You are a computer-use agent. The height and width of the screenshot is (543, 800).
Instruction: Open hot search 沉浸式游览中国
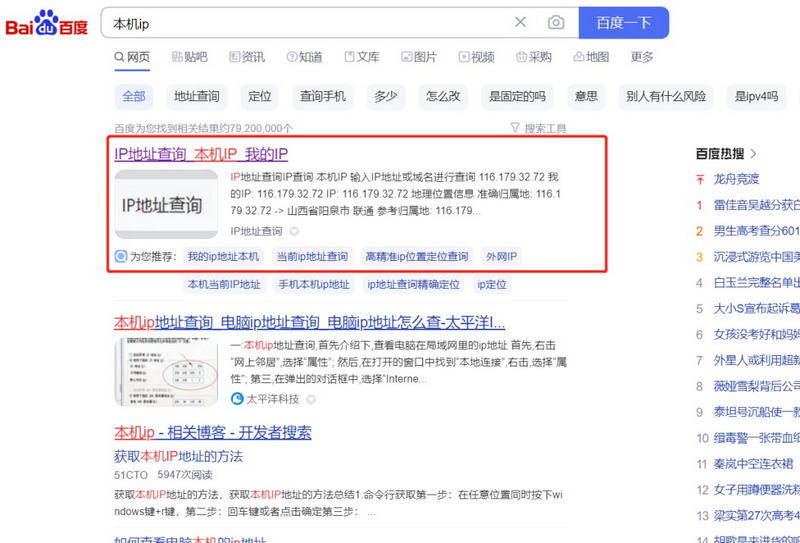coord(757,257)
